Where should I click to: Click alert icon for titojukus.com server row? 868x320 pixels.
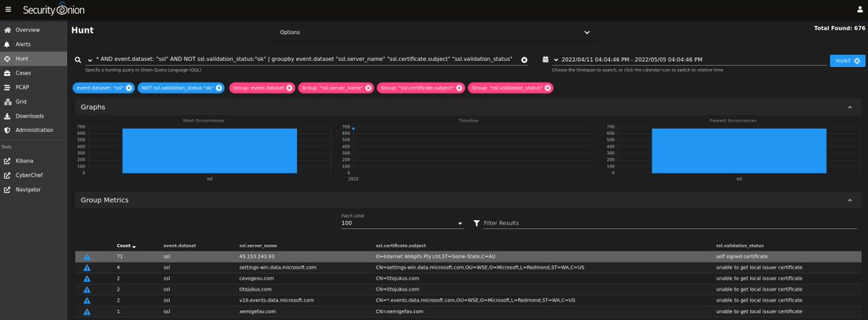click(87, 289)
